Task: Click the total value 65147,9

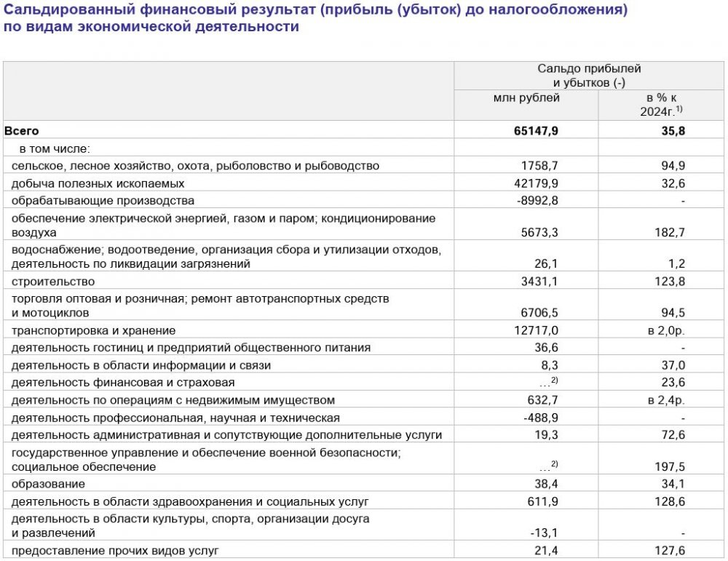Action: pos(534,131)
